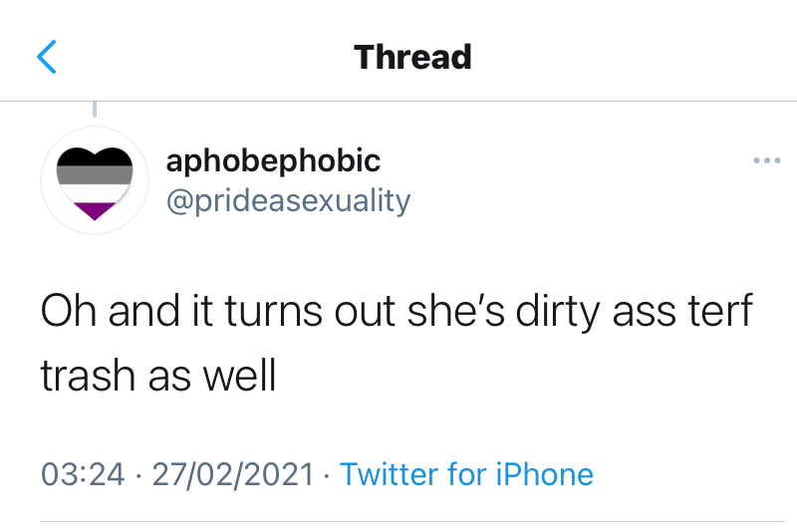The height and width of the screenshot is (532, 797).
Task: Tap the thread connector line above the avatar
Action: [94, 109]
